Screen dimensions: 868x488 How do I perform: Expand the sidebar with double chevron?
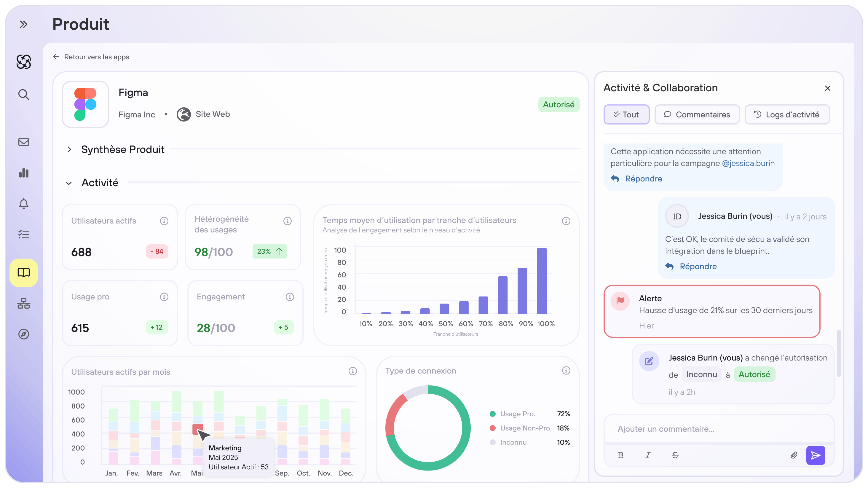tap(23, 24)
